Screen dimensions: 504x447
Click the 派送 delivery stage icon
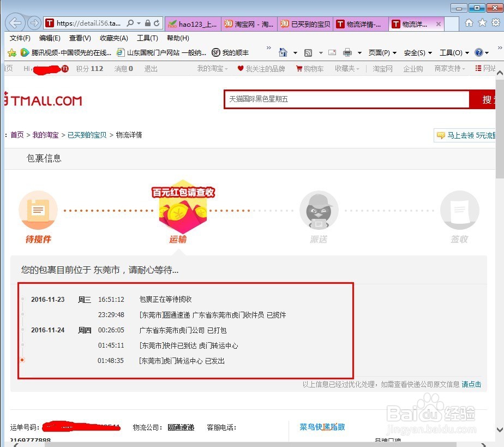(x=319, y=210)
